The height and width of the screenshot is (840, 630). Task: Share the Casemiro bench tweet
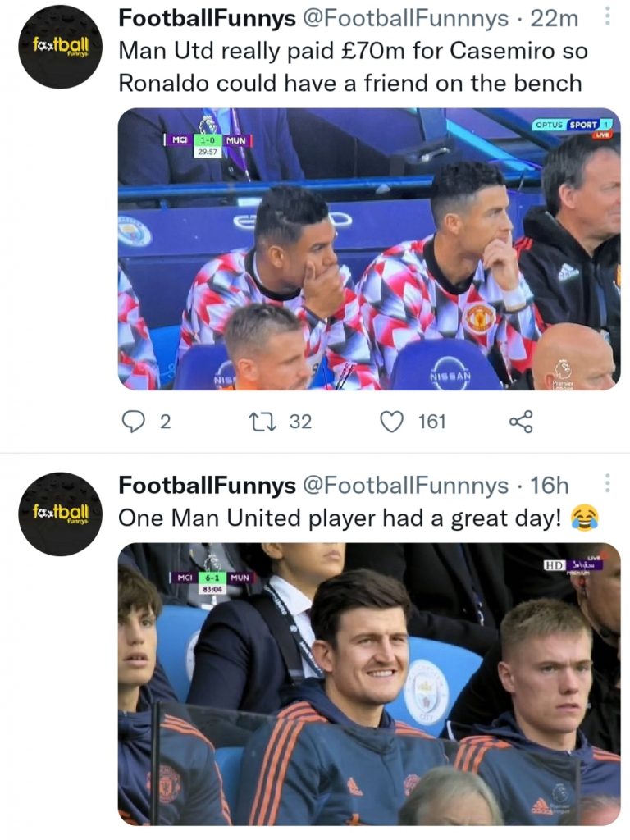(521, 422)
